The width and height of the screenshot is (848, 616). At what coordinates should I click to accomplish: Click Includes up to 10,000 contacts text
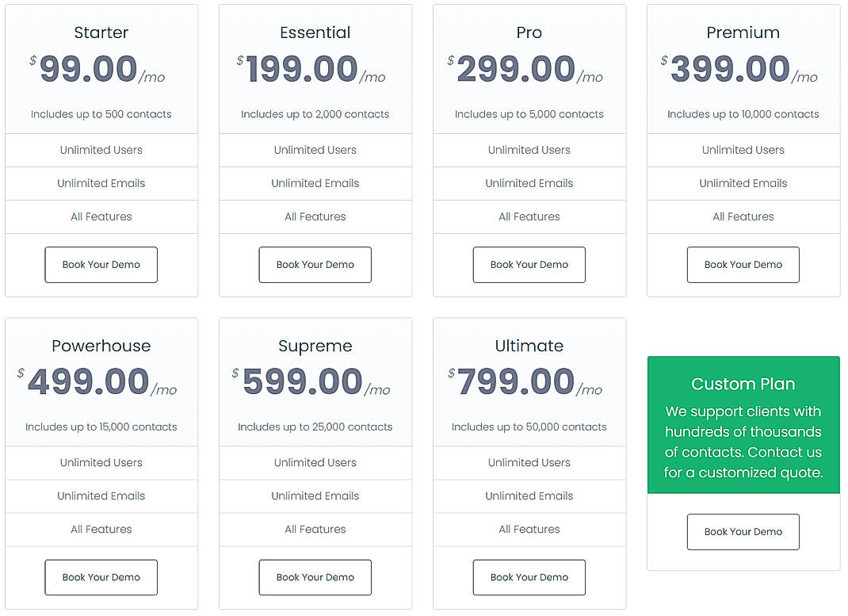tap(743, 113)
